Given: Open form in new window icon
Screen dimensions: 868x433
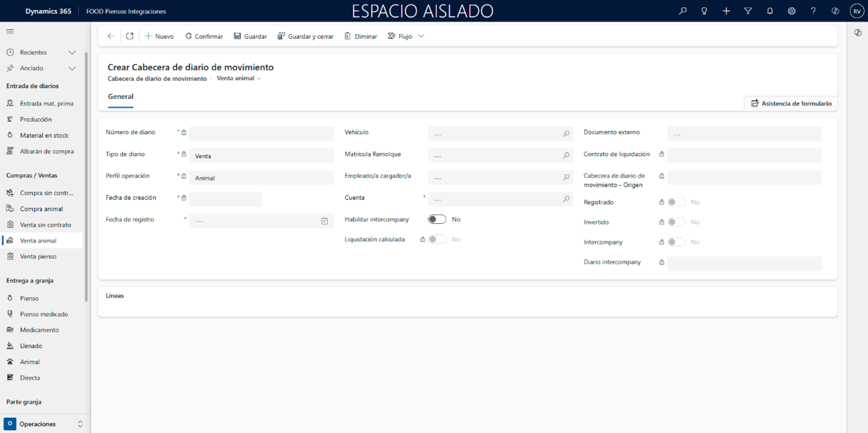Looking at the screenshot, I should point(130,36).
